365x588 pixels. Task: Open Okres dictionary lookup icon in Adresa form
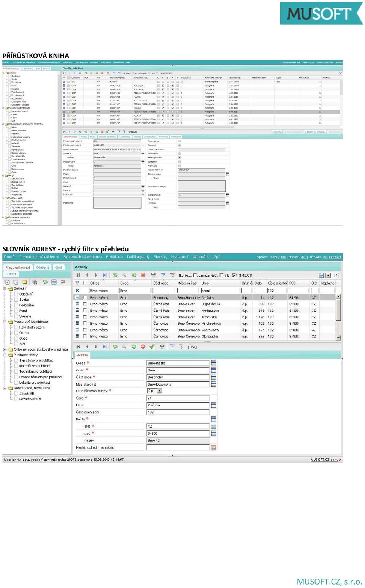[214, 363]
